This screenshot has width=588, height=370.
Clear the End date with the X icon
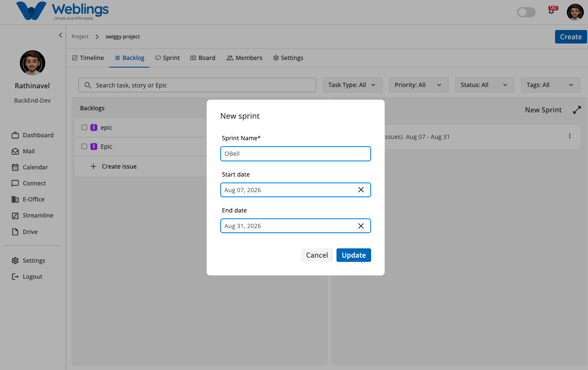click(x=361, y=226)
